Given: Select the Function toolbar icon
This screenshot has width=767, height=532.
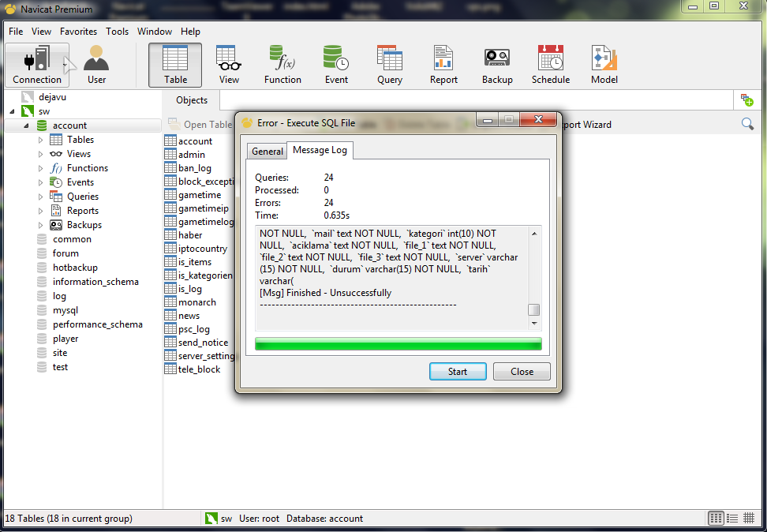Looking at the screenshot, I should (282, 65).
